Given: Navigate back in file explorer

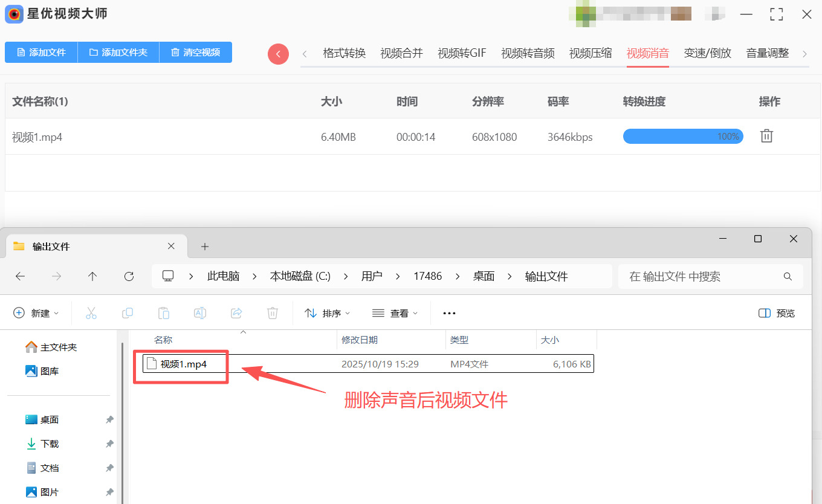Looking at the screenshot, I should pos(20,276).
